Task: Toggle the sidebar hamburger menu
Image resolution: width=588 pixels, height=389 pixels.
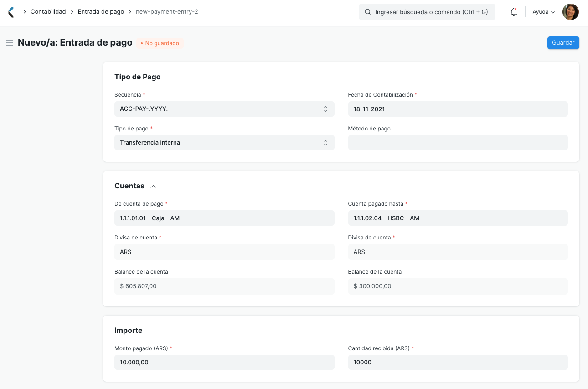Action: click(x=9, y=43)
